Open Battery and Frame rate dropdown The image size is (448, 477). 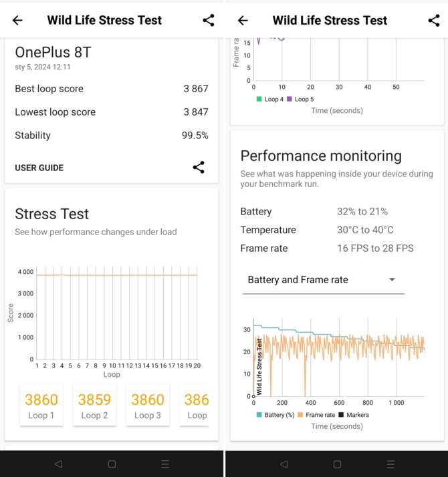tap(324, 280)
